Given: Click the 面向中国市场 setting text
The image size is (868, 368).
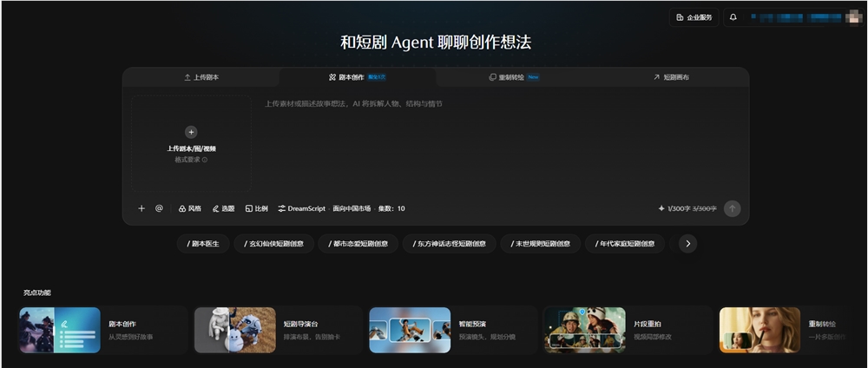Looking at the screenshot, I should [x=352, y=208].
